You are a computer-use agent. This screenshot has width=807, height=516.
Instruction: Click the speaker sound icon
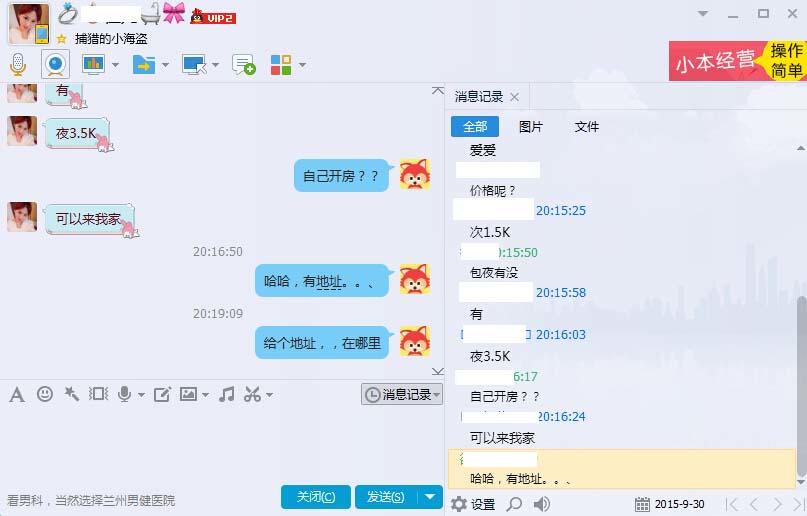coord(541,504)
